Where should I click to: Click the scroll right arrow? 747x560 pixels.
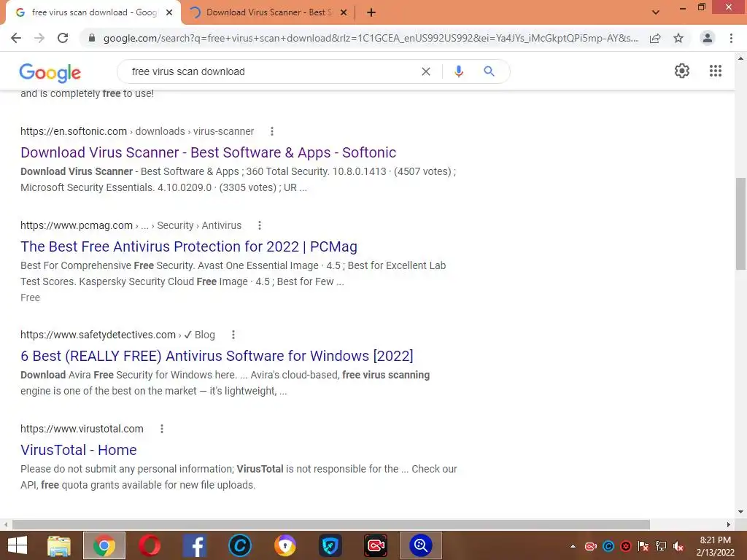click(729, 524)
